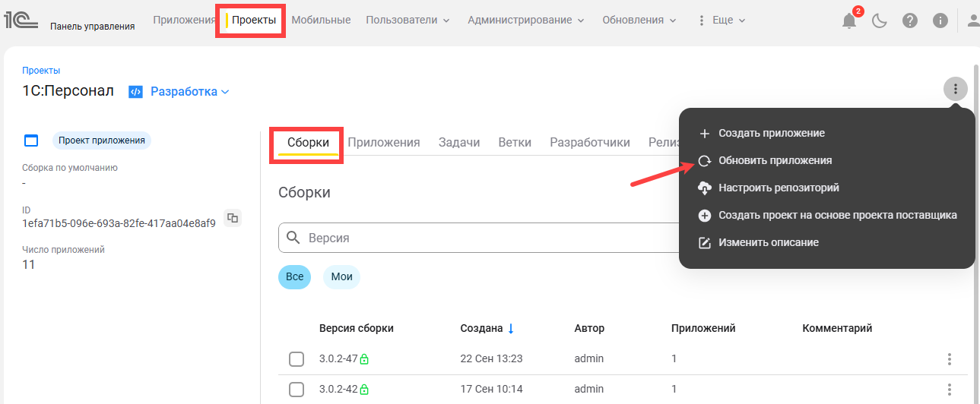Sort by Приложений column header
The height and width of the screenshot is (404, 980).
pos(703,328)
